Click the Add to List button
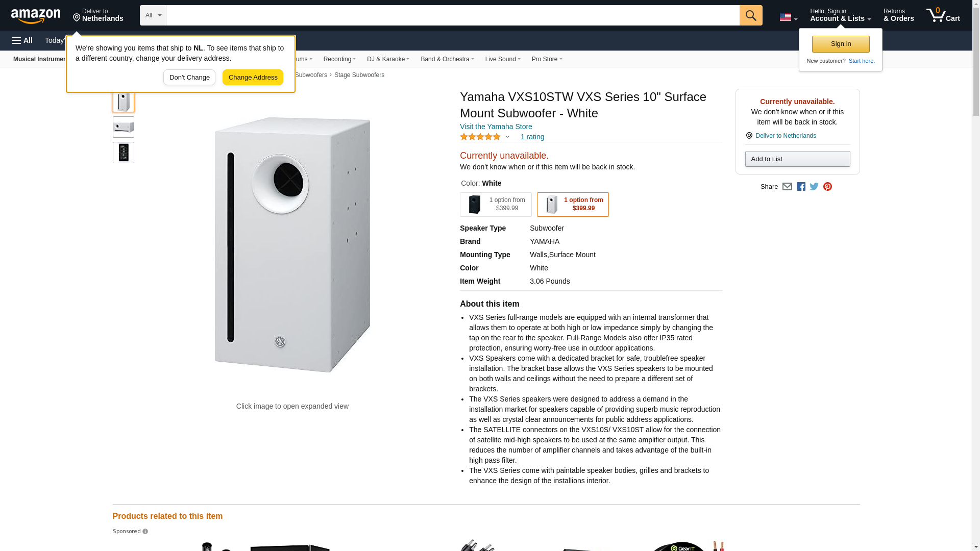Image resolution: width=980 pixels, height=551 pixels. 797,159
